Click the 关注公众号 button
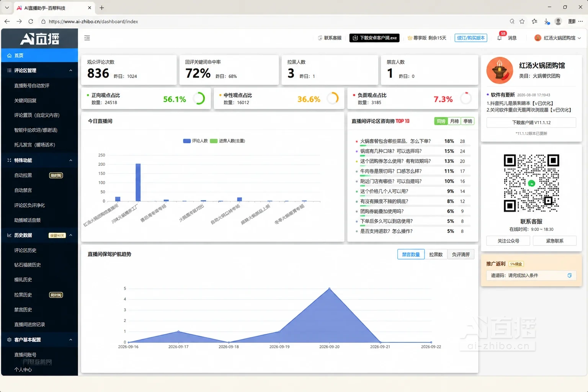Screen dimensions: 588x392 point(508,241)
